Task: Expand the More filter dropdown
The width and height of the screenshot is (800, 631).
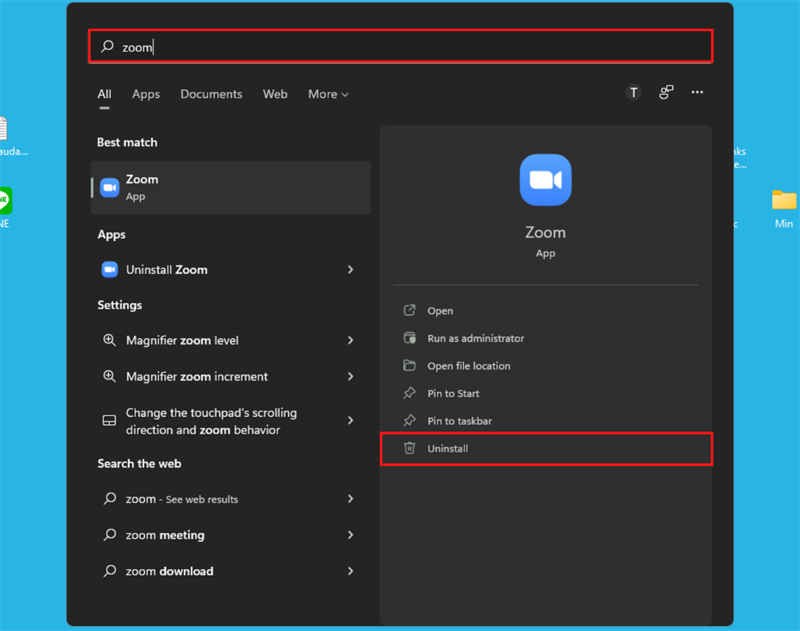Action: point(328,93)
